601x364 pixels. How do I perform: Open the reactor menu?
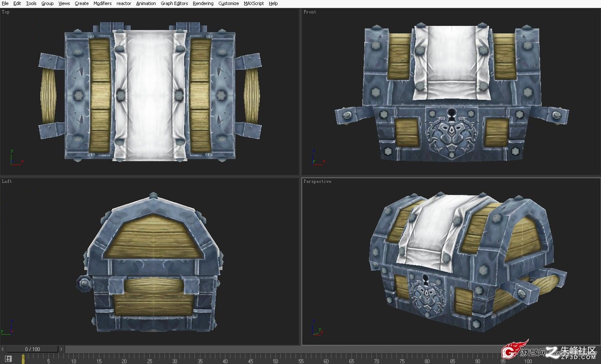pyautogui.click(x=124, y=3)
